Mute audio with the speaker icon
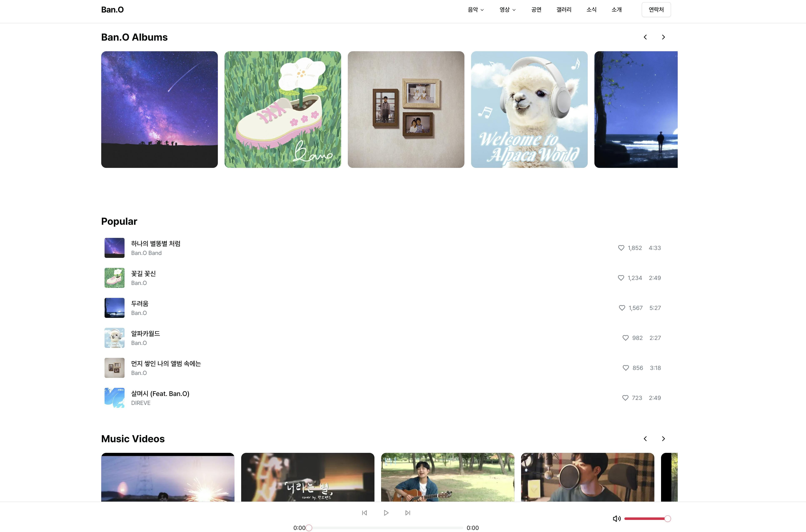This screenshot has height=532, width=806. pyautogui.click(x=616, y=518)
